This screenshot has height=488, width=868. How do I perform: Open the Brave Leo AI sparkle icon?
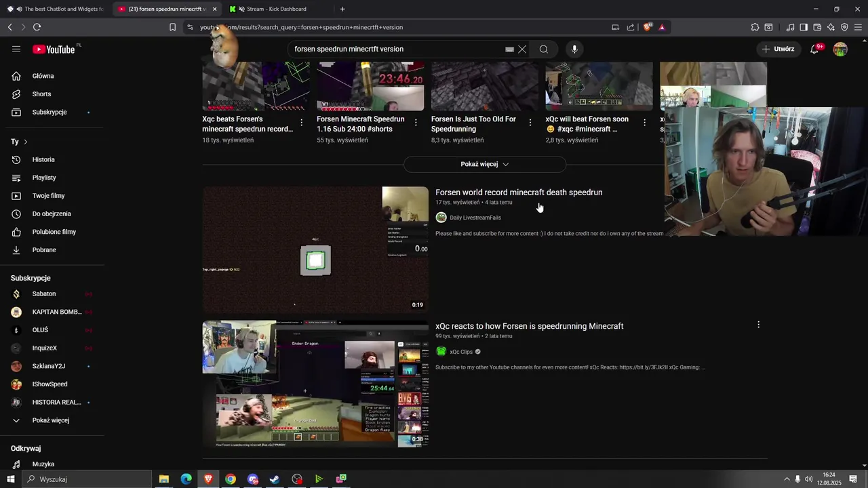coord(831,27)
